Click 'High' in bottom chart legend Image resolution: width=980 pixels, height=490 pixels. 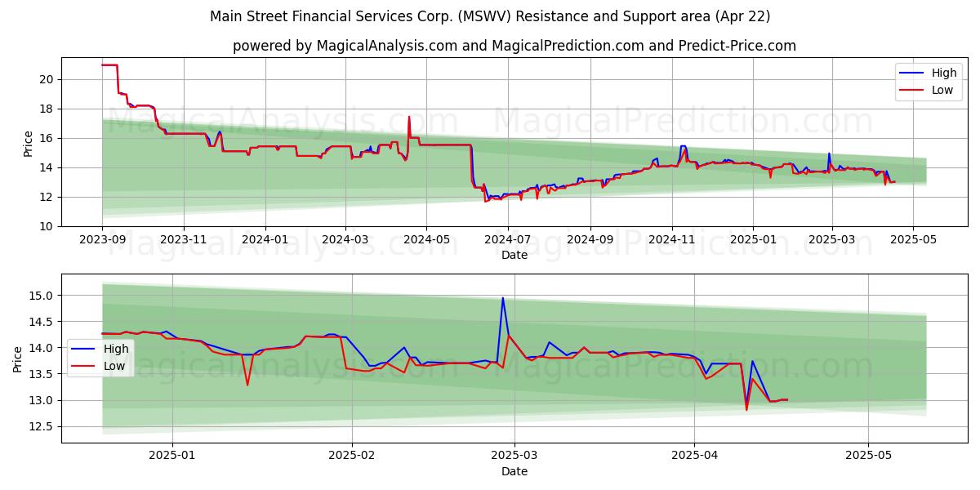pos(116,349)
